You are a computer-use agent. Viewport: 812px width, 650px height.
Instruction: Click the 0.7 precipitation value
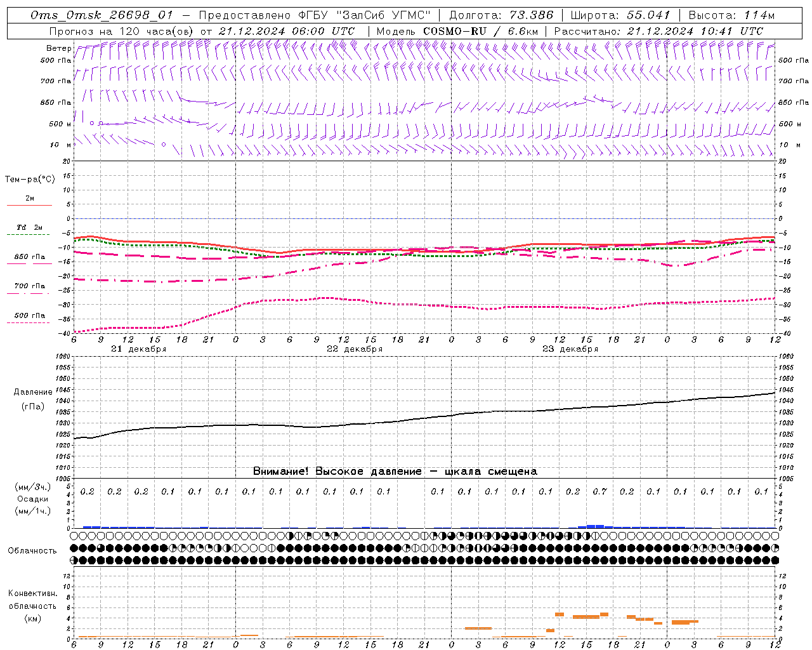tap(599, 491)
